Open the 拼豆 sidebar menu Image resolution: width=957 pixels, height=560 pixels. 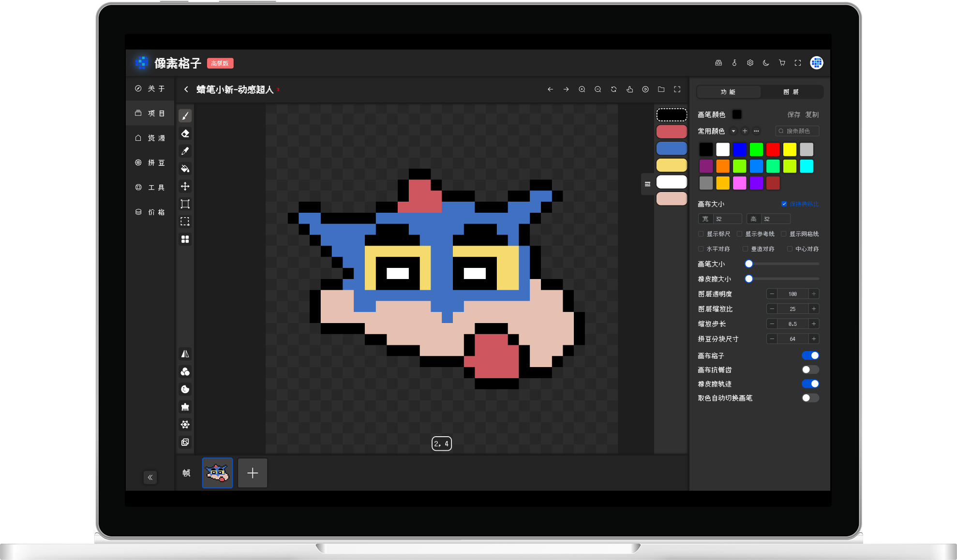tap(150, 162)
